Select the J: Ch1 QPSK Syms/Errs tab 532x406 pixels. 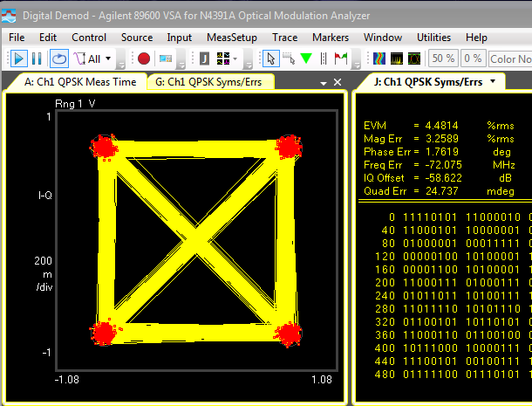(428, 82)
